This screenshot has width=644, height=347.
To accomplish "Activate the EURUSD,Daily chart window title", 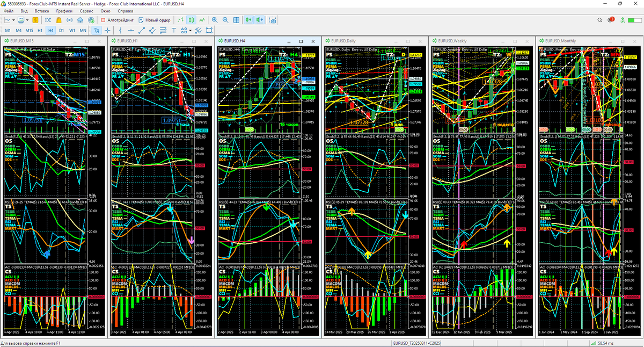I will [x=343, y=41].
